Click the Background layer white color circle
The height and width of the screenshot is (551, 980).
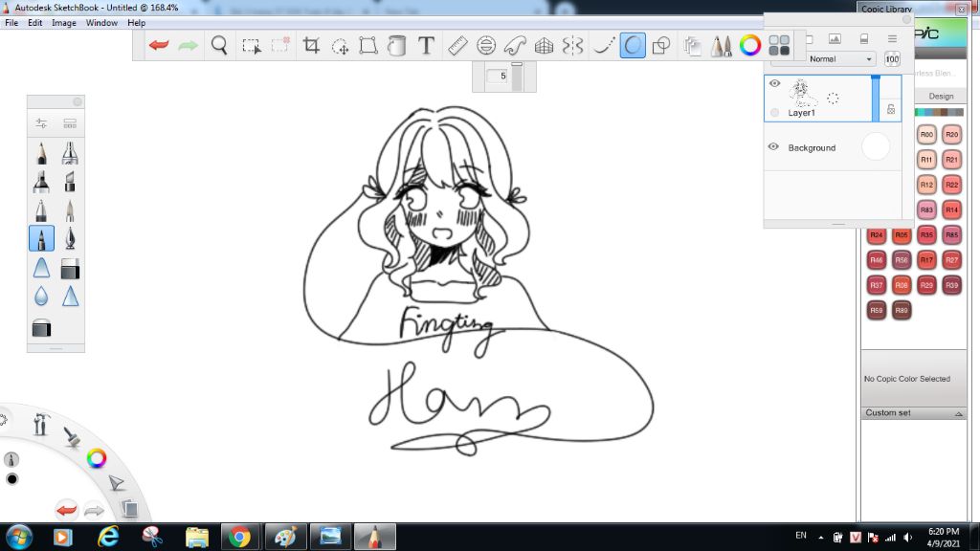(x=875, y=146)
